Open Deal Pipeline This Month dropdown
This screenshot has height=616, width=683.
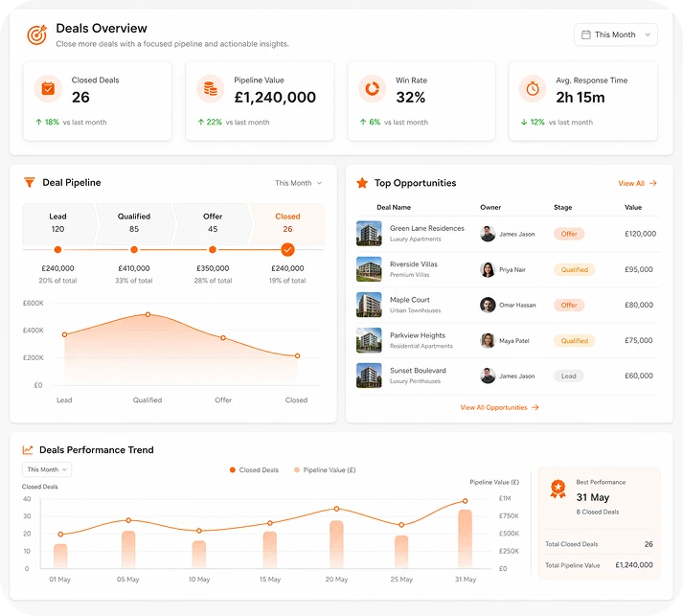[x=298, y=183]
